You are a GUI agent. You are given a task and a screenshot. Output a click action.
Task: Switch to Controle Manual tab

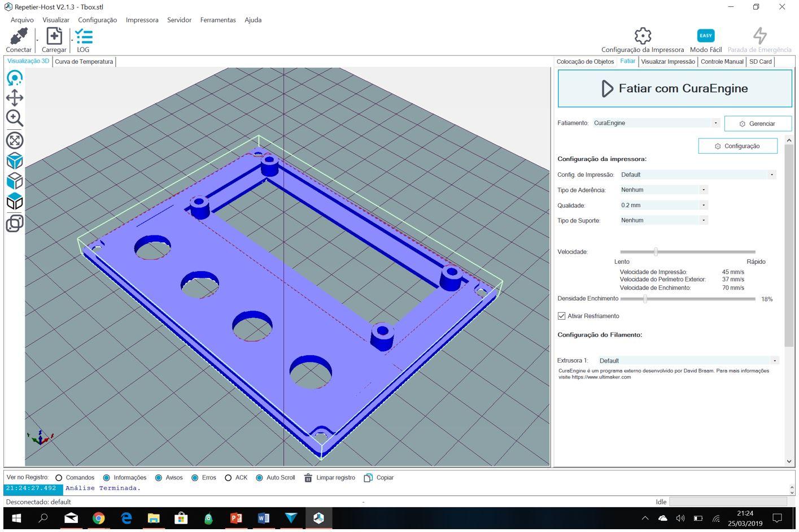[722, 62]
